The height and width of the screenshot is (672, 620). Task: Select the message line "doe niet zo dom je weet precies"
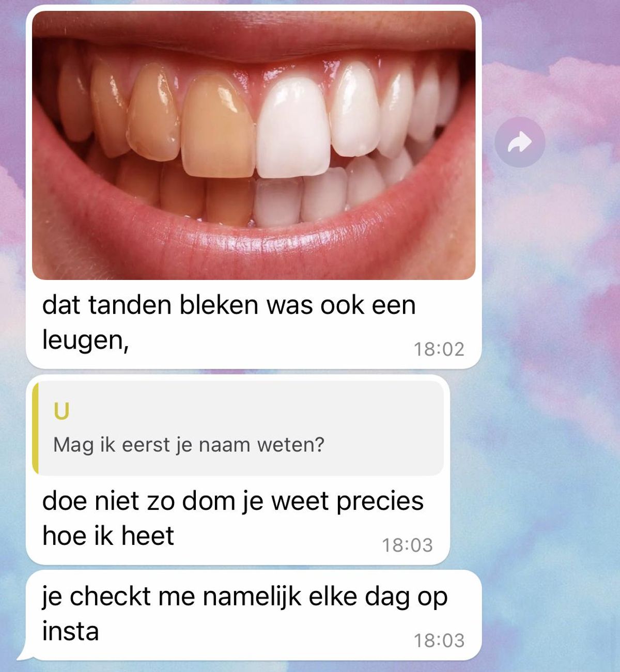coord(233,501)
